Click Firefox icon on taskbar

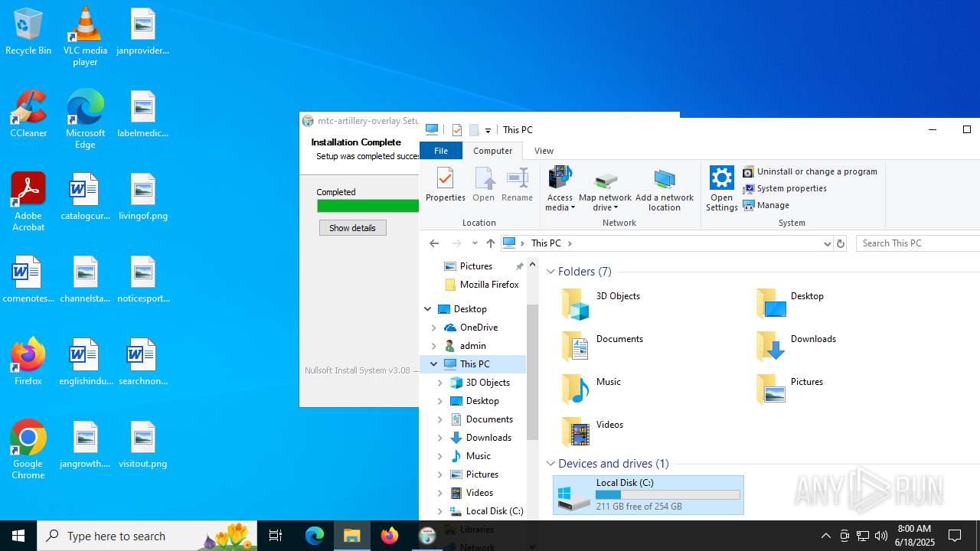click(x=390, y=536)
